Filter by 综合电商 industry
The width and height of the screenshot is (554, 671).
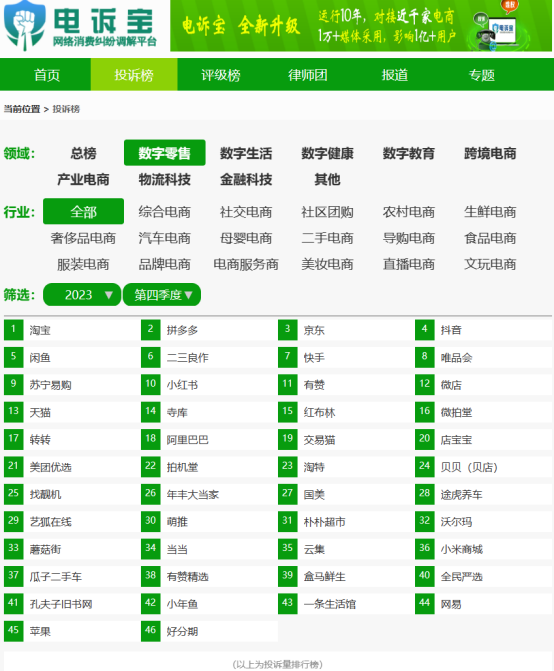point(165,211)
